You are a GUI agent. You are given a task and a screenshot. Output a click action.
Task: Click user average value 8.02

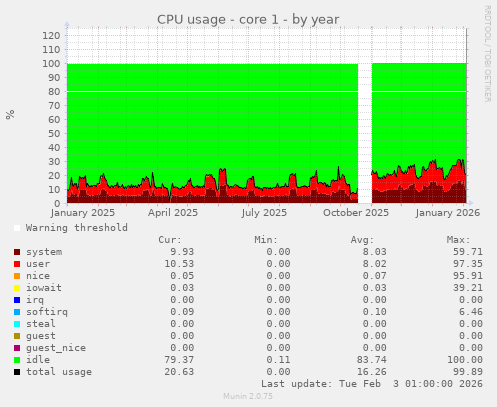(x=375, y=264)
